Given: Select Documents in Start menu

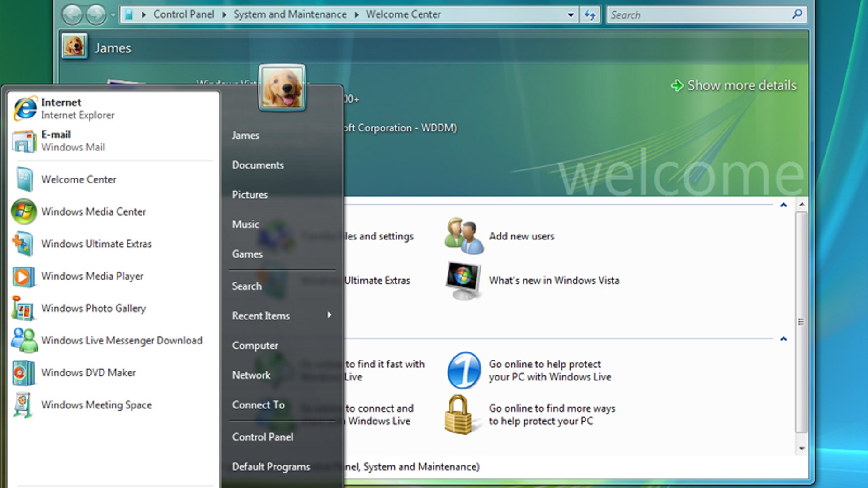Looking at the screenshot, I should point(258,165).
